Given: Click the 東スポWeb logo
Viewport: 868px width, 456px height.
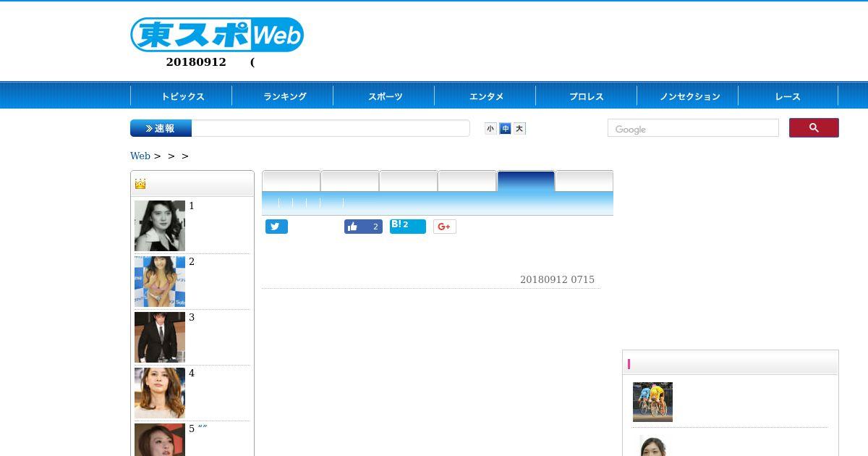Looking at the screenshot, I should tap(217, 35).
